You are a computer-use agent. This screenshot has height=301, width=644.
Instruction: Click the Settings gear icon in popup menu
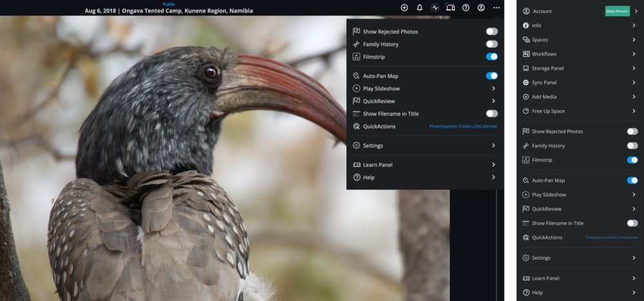click(x=356, y=145)
